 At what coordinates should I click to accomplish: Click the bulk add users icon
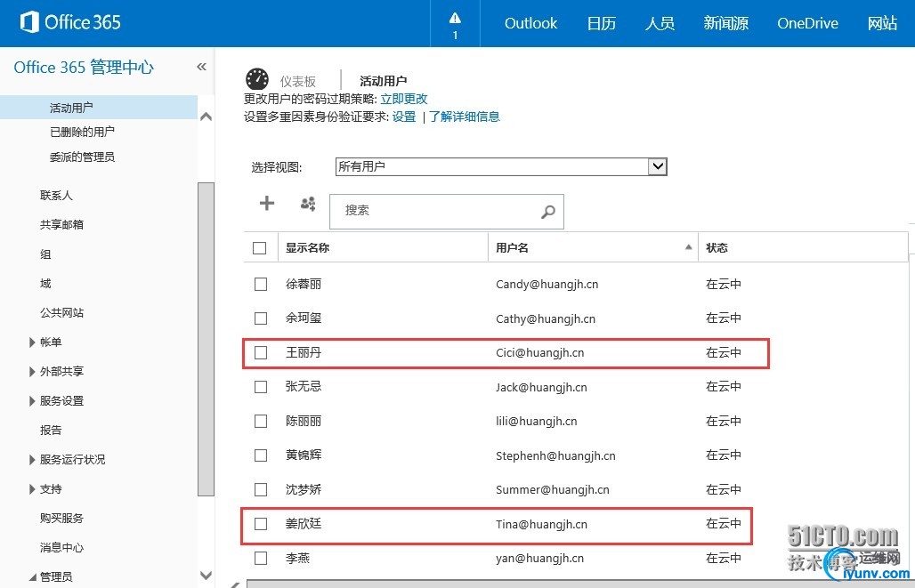(308, 204)
